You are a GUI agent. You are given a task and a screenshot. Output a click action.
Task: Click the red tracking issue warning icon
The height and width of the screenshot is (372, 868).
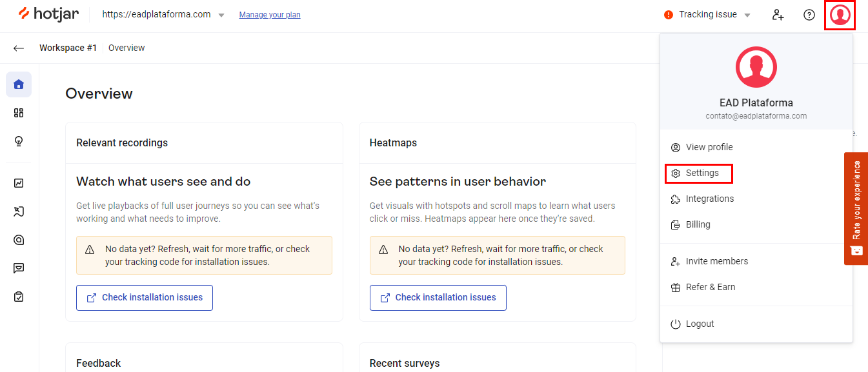[x=669, y=15]
